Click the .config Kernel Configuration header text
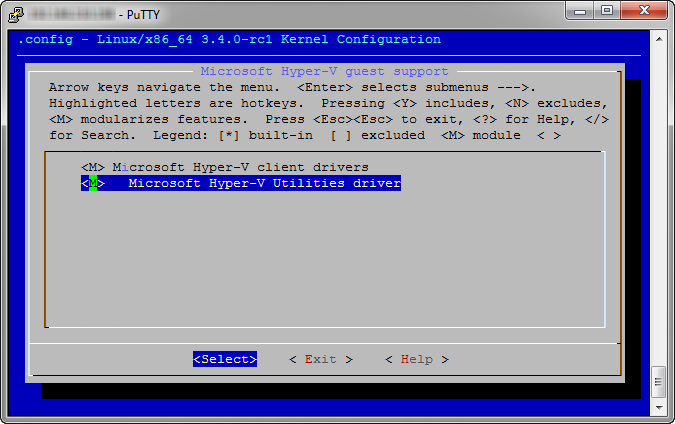The height and width of the screenshot is (424, 675). tap(229, 39)
